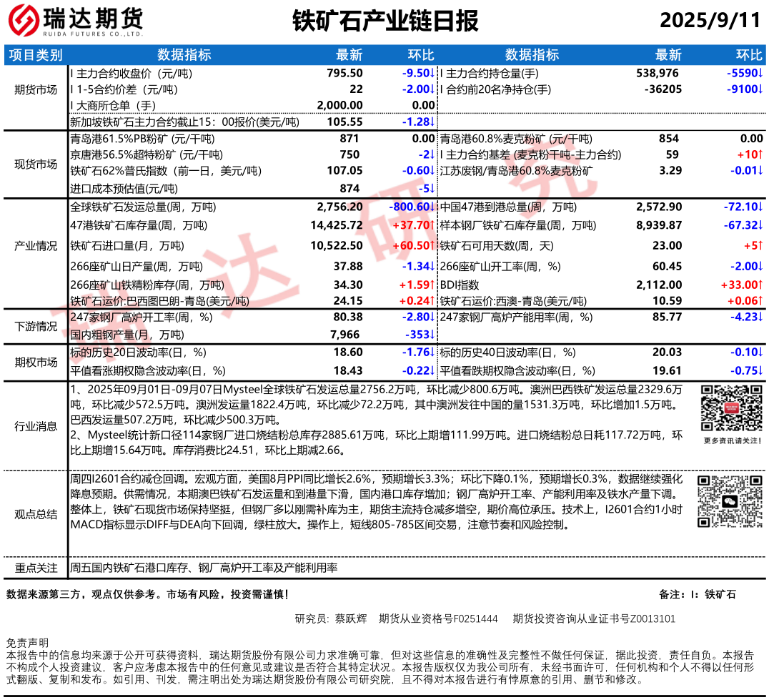Click the report date 2025/9/11
The height and width of the screenshot is (700, 769).
click(710, 21)
